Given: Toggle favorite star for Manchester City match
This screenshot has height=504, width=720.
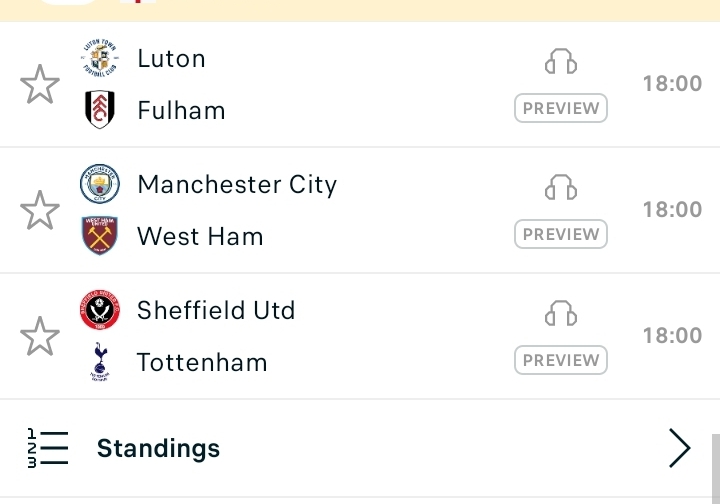Looking at the screenshot, I should (x=40, y=210).
